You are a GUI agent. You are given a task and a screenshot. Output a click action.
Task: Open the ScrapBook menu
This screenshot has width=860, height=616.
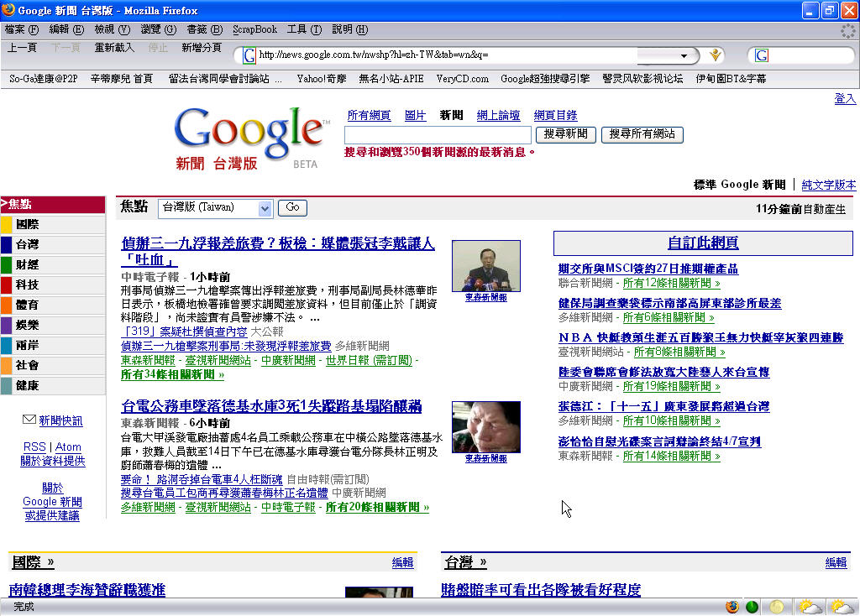coord(254,29)
